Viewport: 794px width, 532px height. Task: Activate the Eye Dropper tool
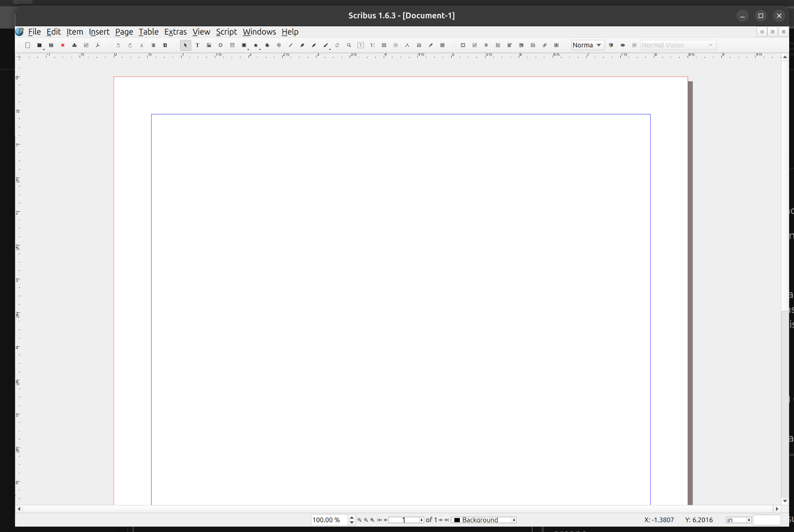click(431, 45)
